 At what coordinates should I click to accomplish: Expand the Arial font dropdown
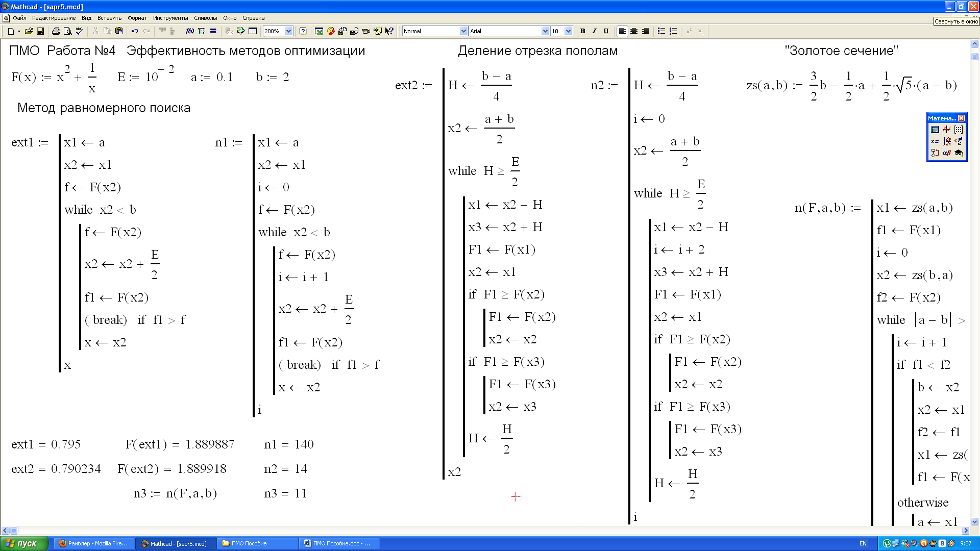click(x=545, y=31)
